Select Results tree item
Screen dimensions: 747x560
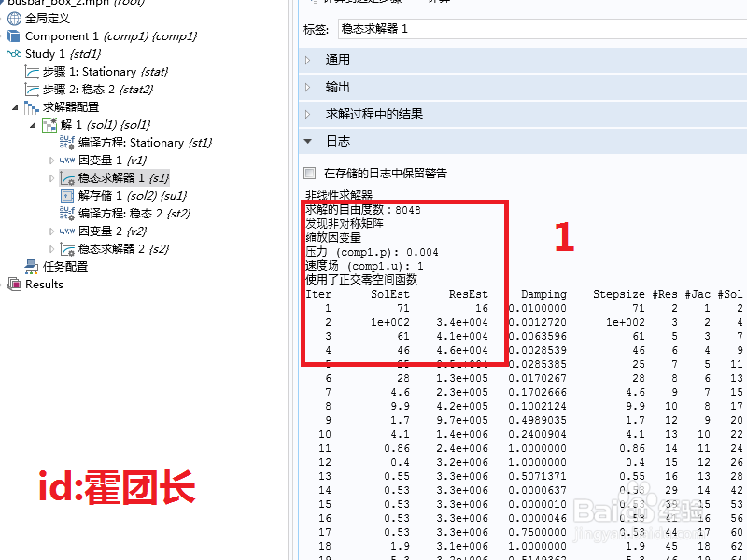(x=44, y=285)
